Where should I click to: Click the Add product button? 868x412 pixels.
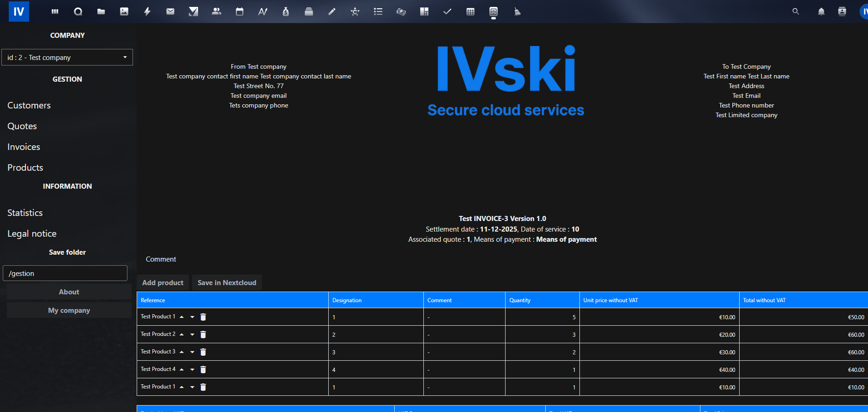click(x=163, y=283)
